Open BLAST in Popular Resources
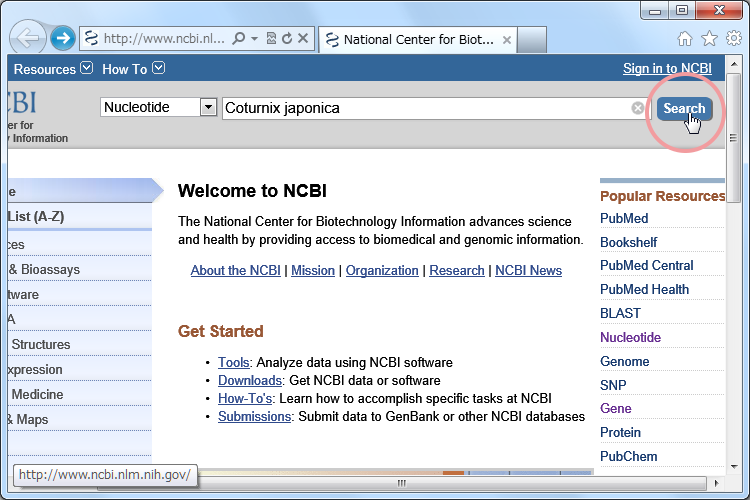Viewport: 750px width, 500px height. (x=620, y=313)
